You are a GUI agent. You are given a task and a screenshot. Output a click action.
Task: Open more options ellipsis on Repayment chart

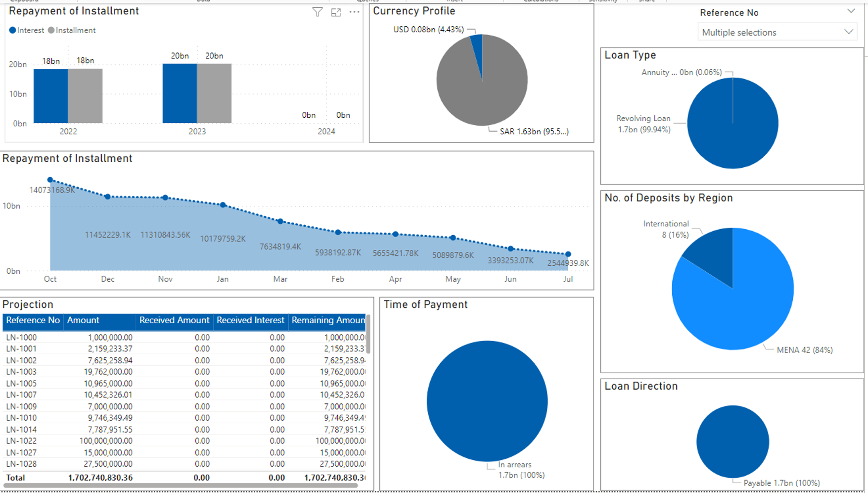[354, 12]
